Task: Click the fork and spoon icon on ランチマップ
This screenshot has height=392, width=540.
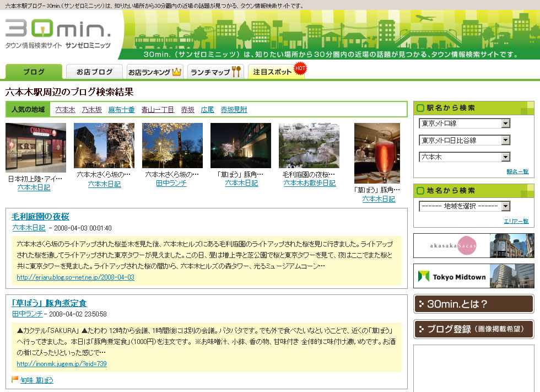Action: 236,72
